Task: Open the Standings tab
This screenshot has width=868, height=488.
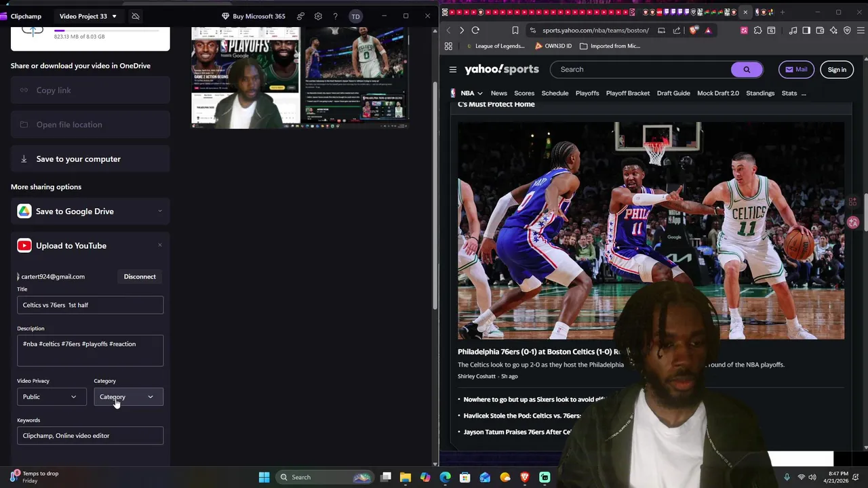Action: tap(760, 93)
